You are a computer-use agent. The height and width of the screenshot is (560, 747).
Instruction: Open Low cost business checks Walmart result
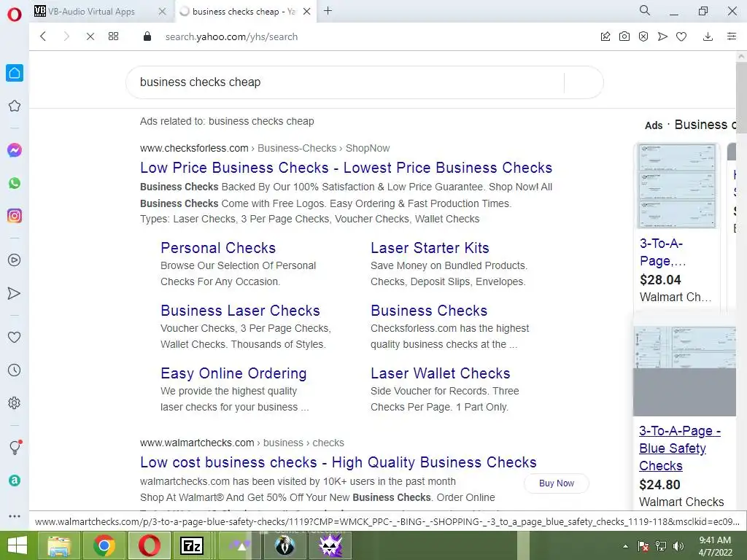pos(338,462)
